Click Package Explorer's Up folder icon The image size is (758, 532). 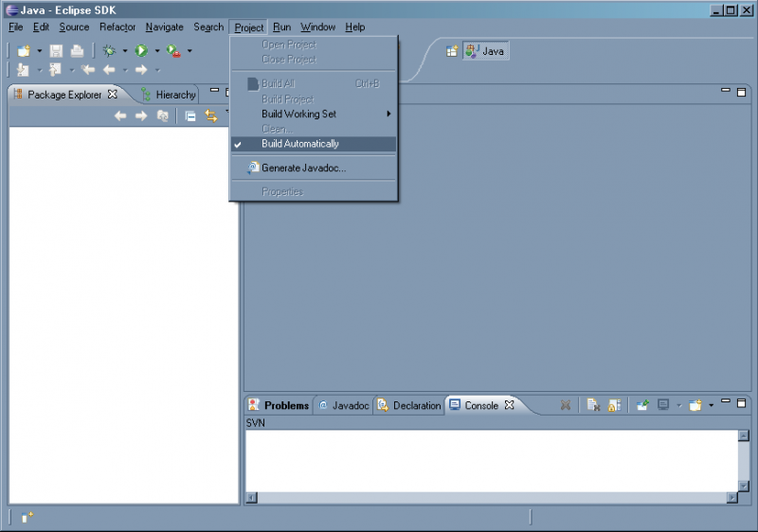tap(163, 115)
